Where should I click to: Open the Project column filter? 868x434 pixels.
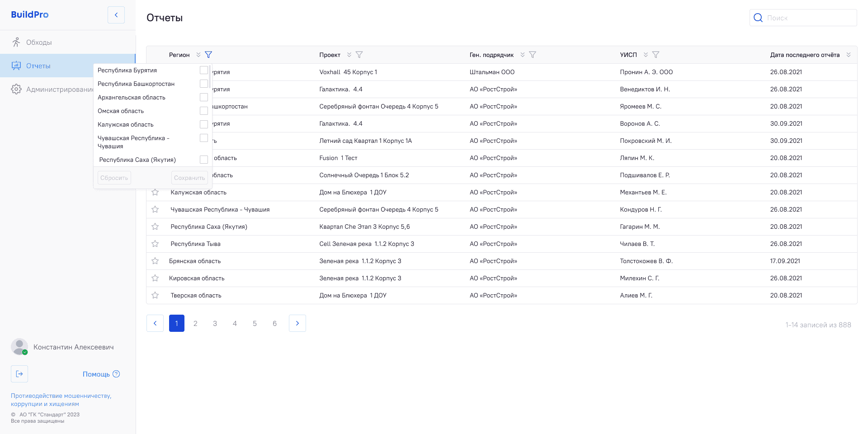tap(359, 55)
